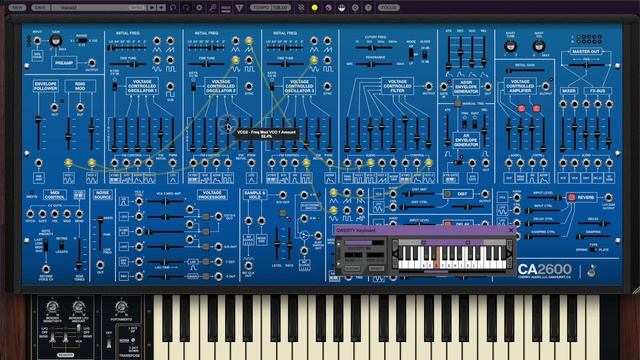Click the VCO 2 sync jack
Viewport: 640px width, 360px height.
coord(249,86)
